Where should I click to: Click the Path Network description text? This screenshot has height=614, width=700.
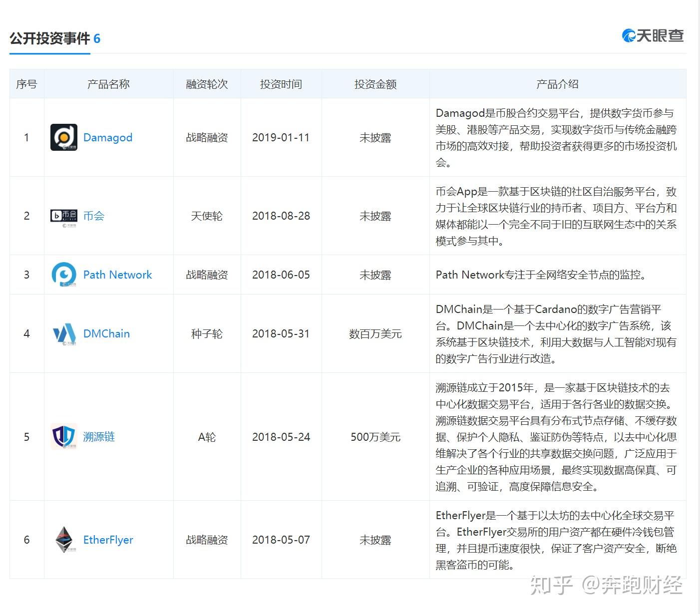(541, 275)
